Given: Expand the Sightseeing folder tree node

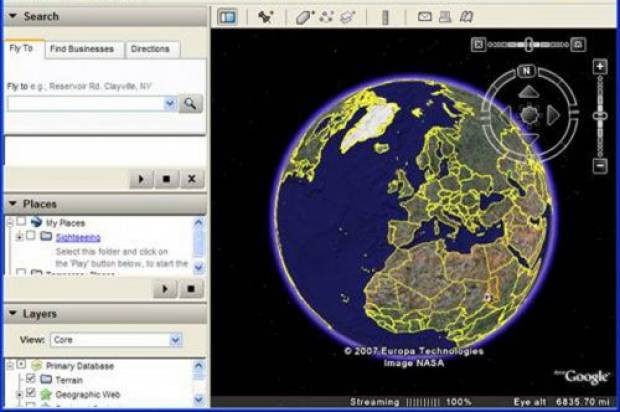Looking at the screenshot, I should 19,237.
